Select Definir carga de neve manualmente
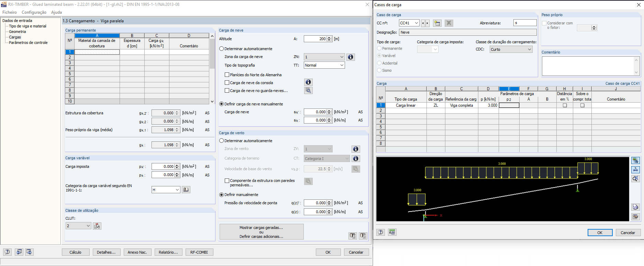644x266 pixels. click(222, 104)
